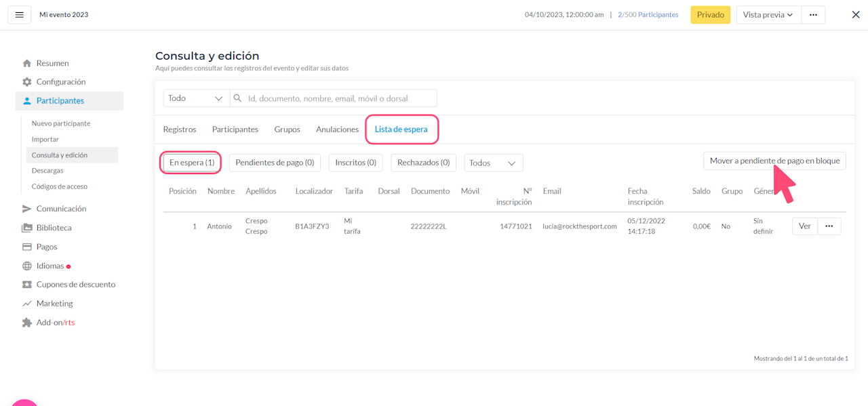This screenshot has height=406, width=868.
Task: Click the Idiomas globe icon
Action: [27, 266]
